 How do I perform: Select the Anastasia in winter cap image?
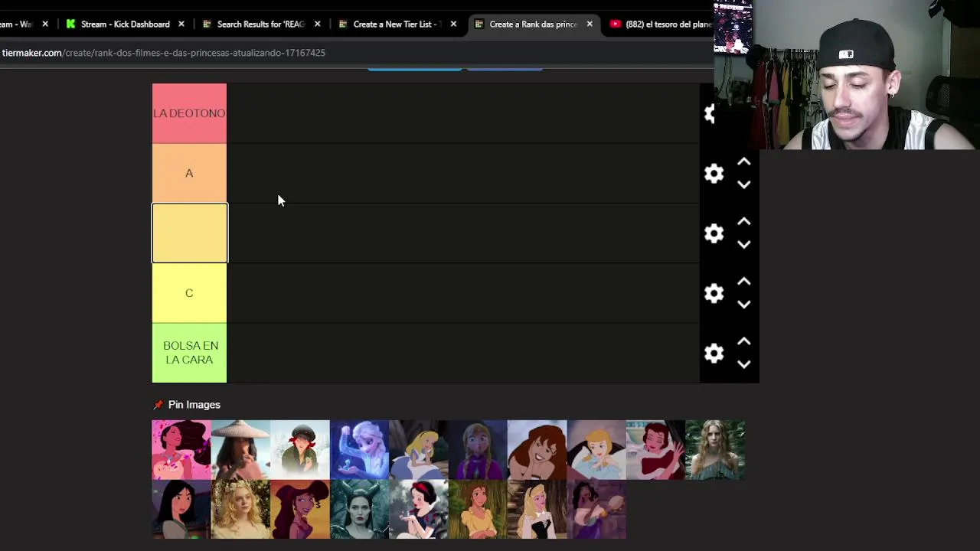tap(300, 450)
